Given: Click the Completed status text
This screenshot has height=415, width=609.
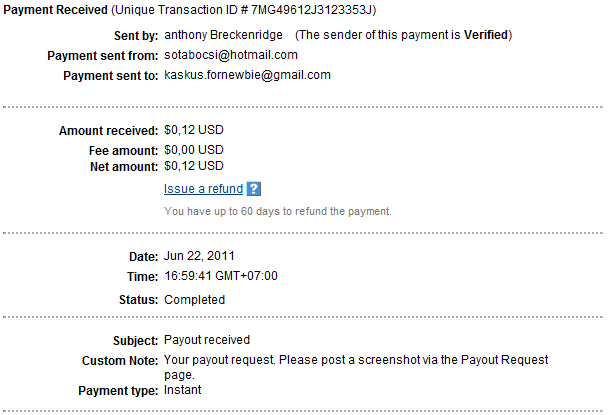Looking at the screenshot, I should [x=194, y=300].
